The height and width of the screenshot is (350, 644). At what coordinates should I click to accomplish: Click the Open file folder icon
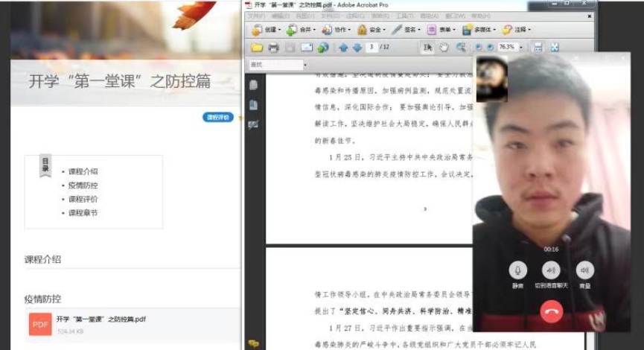click(x=257, y=48)
